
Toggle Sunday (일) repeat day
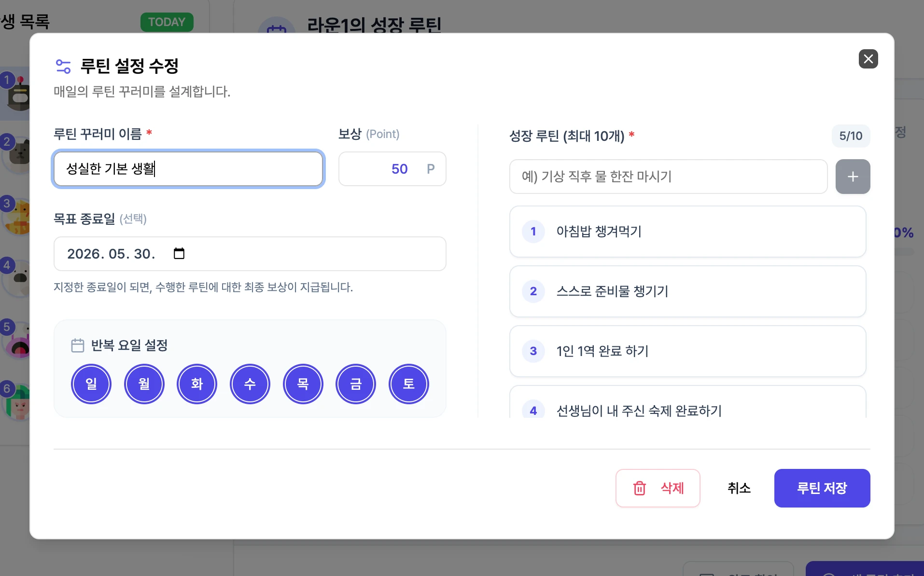tap(91, 384)
